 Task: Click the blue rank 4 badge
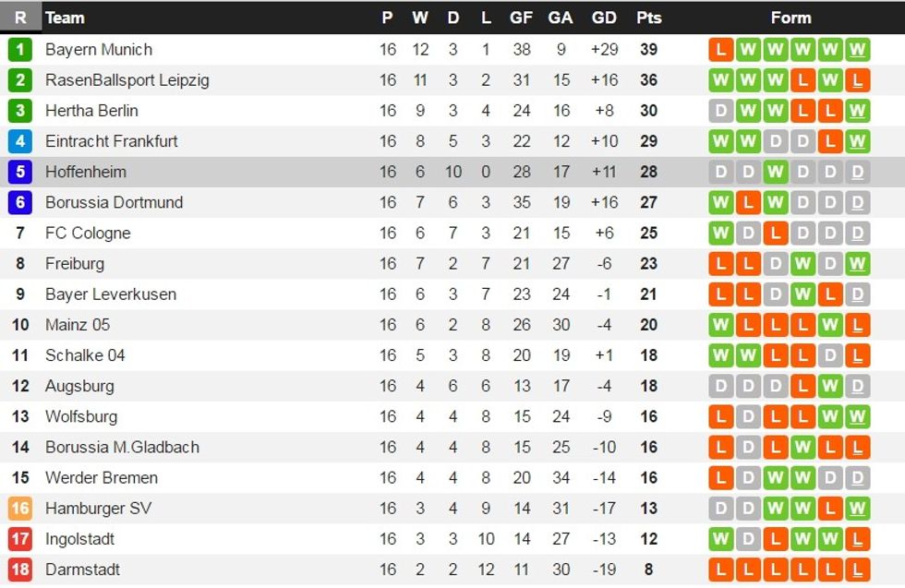tap(20, 141)
